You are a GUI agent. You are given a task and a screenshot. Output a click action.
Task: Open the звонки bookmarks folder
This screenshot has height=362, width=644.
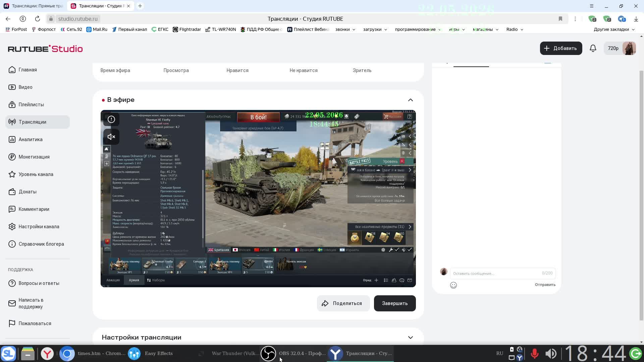[x=345, y=29]
